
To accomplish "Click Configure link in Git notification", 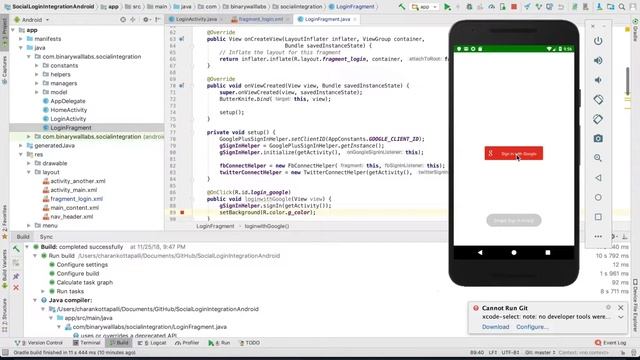I will point(532,327).
